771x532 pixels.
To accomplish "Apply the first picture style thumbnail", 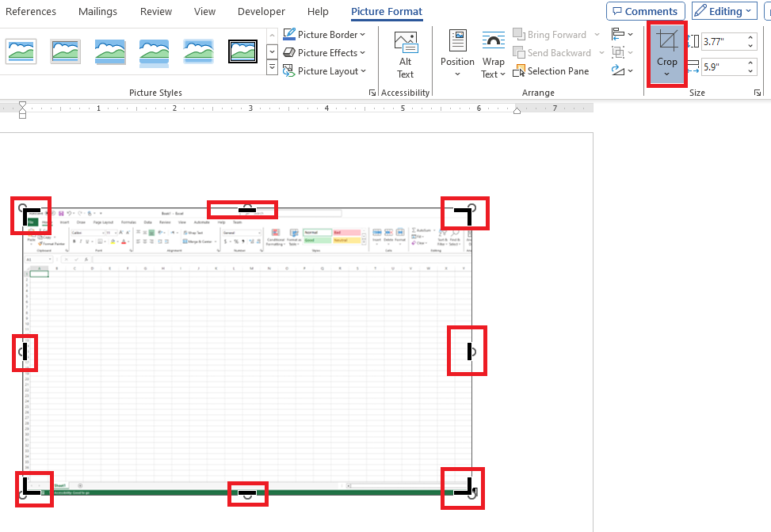I will [x=21, y=51].
